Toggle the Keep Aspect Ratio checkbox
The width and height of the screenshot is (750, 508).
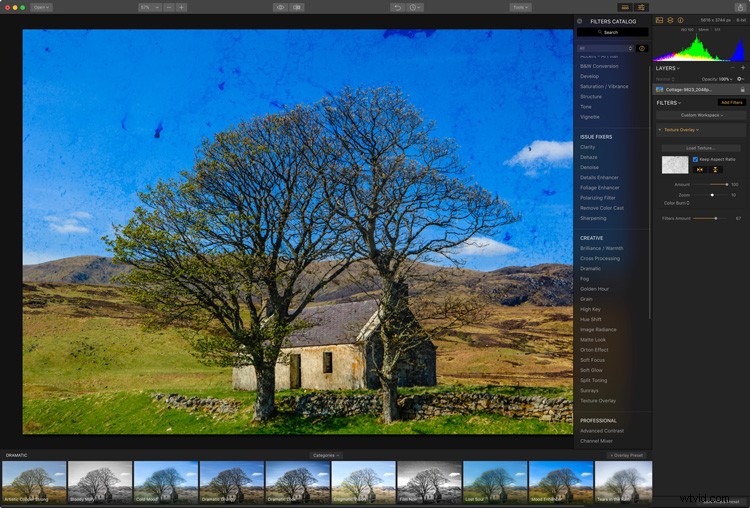click(695, 159)
